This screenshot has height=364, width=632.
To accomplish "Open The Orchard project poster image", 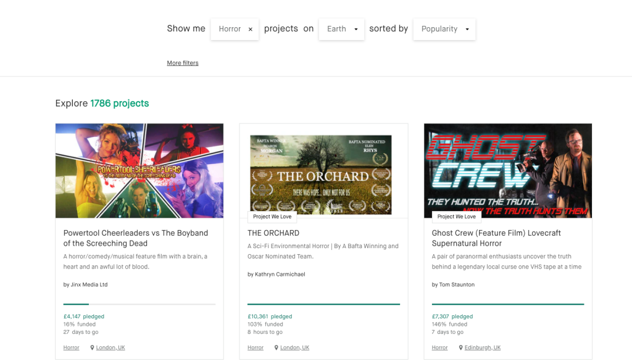I will pyautogui.click(x=320, y=174).
